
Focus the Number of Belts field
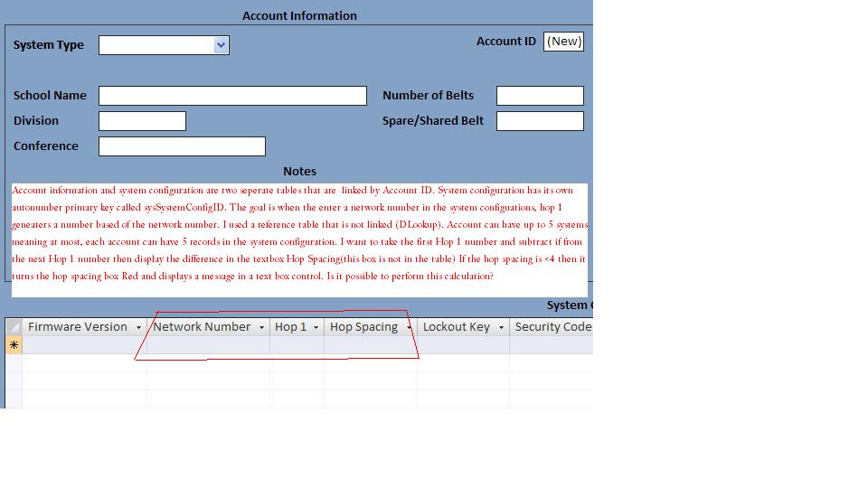540,96
